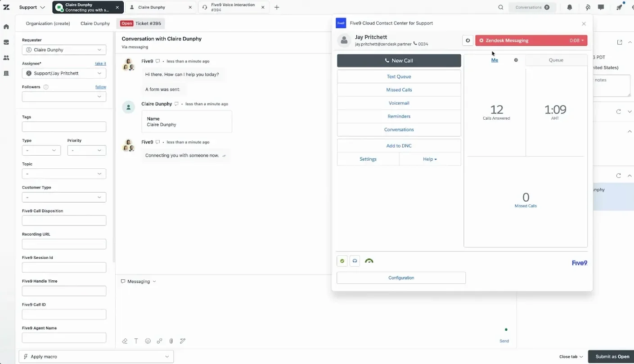Open the text formatting T icon
Viewport: 634px width, 364px height.
[x=136, y=341]
